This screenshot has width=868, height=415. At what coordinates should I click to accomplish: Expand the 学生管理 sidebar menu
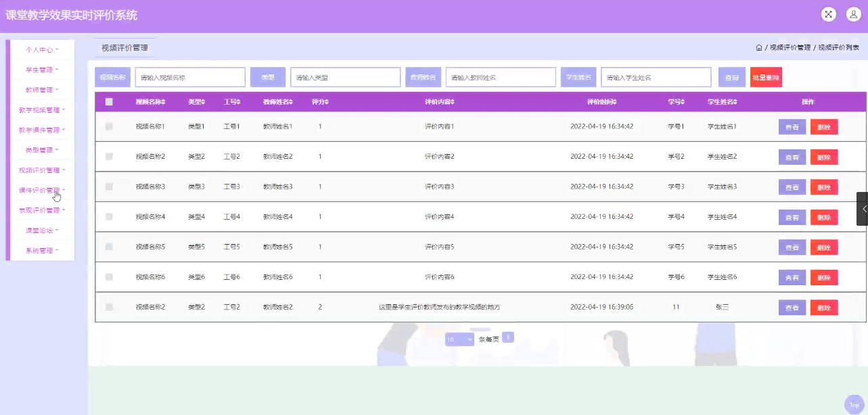click(40, 68)
